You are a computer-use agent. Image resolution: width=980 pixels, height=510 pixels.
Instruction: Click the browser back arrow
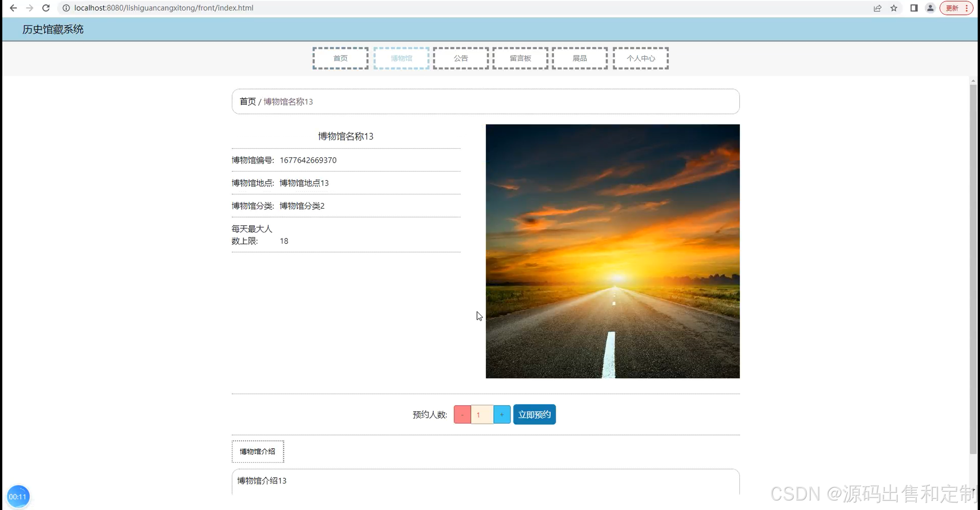click(x=13, y=8)
